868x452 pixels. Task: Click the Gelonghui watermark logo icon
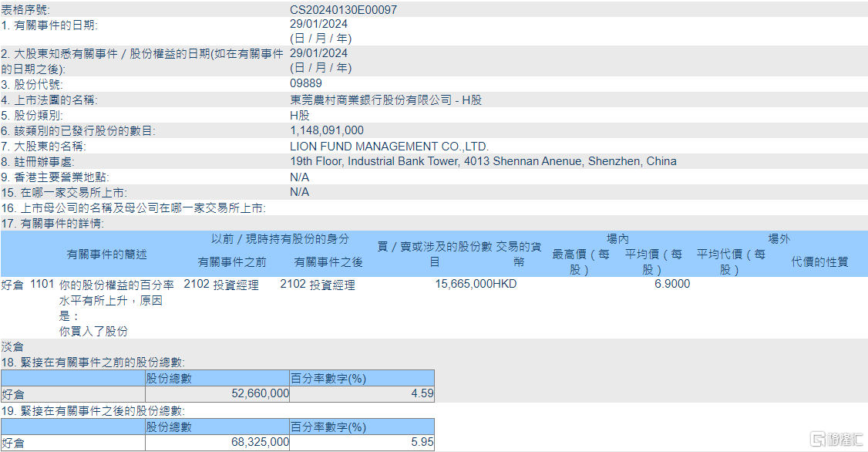tap(818, 439)
